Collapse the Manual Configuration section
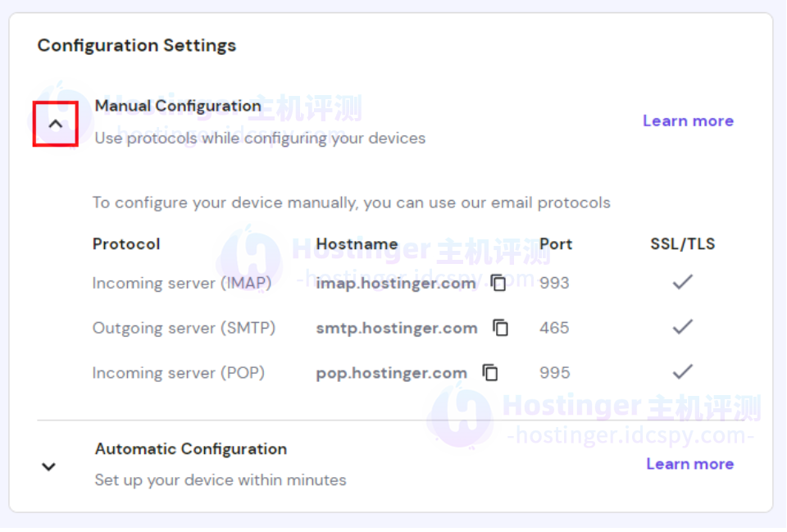 (x=55, y=124)
